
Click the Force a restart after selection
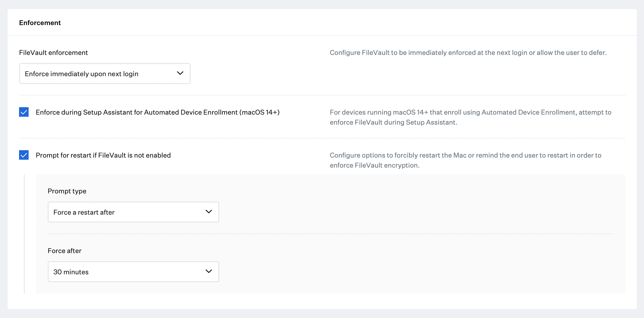[x=84, y=212]
